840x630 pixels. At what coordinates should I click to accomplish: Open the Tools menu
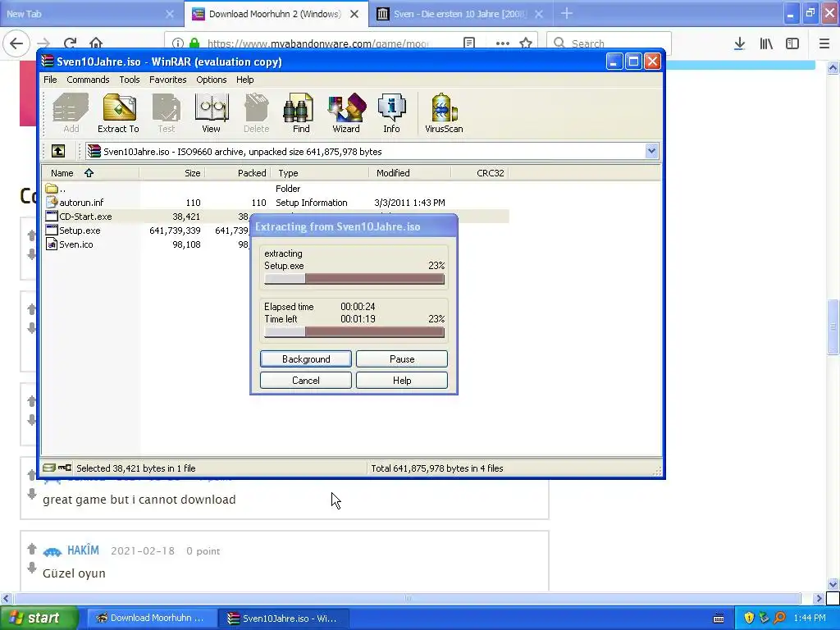129,80
